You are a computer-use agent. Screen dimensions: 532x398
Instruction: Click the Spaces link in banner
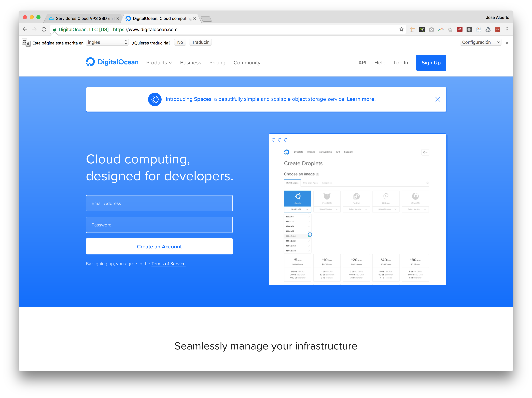point(203,99)
